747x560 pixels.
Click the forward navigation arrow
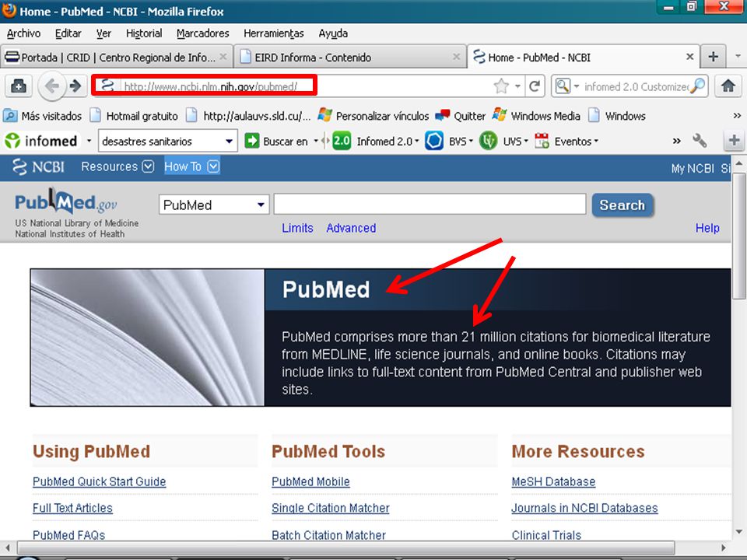pyautogui.click(x=75, y=86)
